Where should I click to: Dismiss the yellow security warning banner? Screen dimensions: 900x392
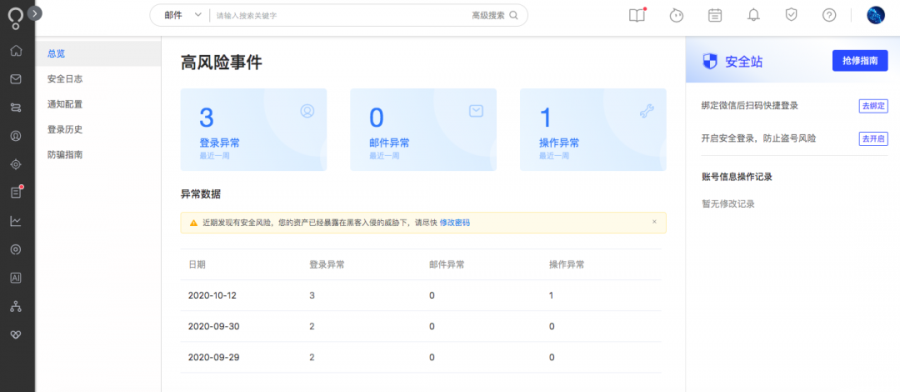click(654, 222)
